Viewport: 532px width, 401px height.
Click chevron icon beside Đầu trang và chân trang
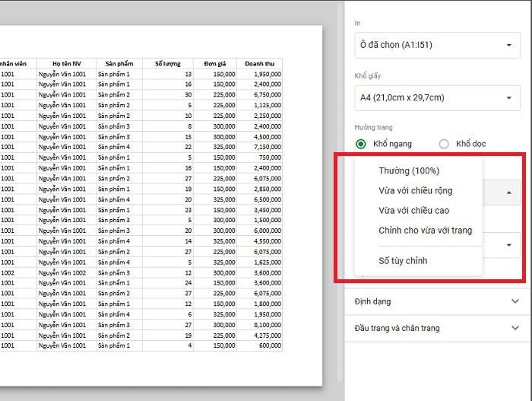pos(515,328)
